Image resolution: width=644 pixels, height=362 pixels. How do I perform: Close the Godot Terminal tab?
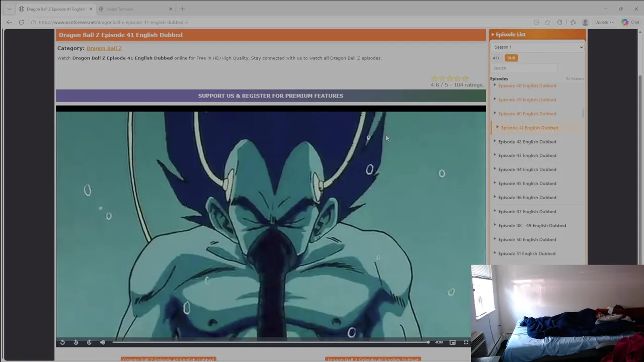tap(171, 9)
